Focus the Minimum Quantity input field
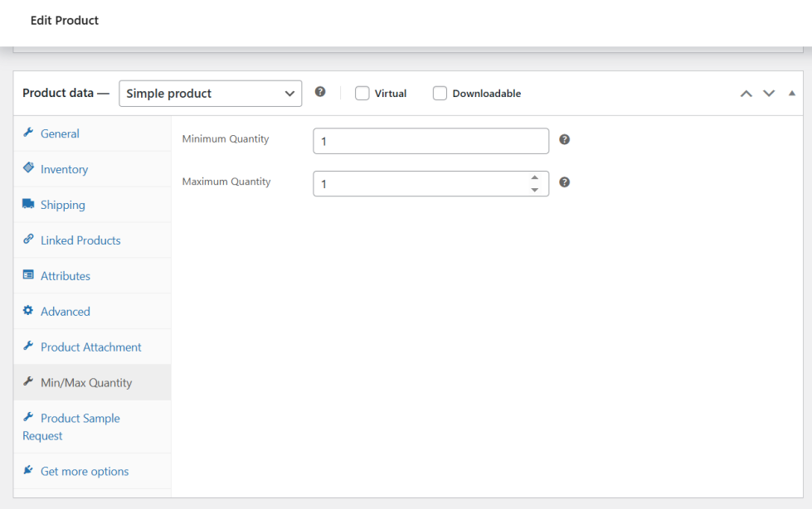This screenshot has height=509, width=812. pyautogui.click(x=430, y=141)
